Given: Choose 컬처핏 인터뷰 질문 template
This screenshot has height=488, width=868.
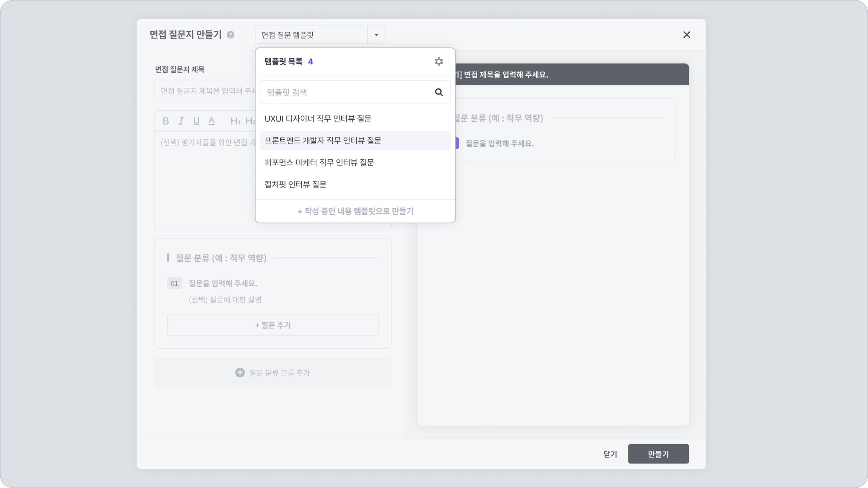Looking at the screenshot, I should coord(295,184).
